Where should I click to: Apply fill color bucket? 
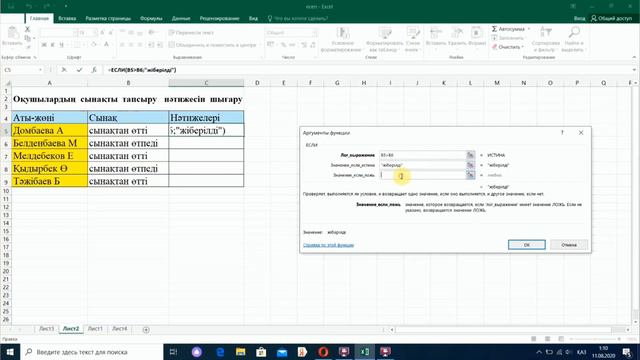coord(94,44)
